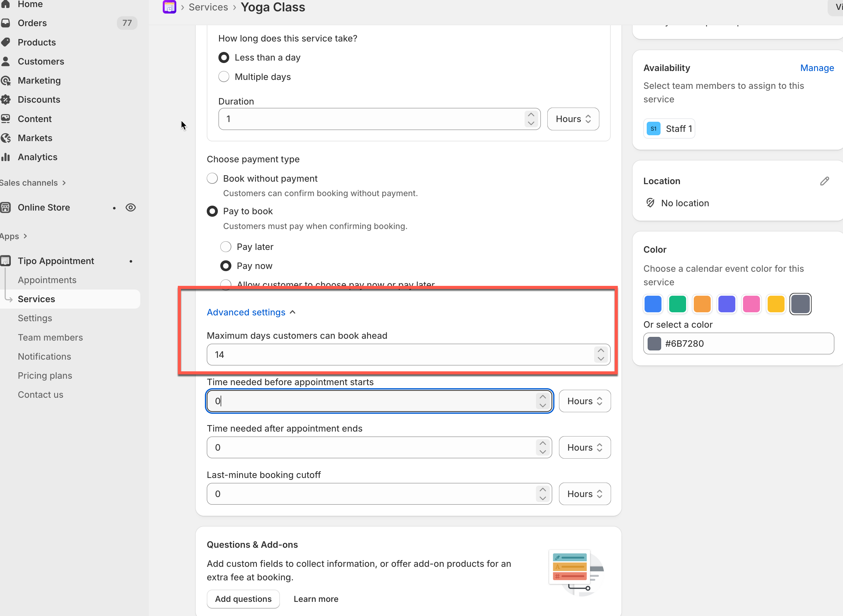The height and width of the screenshot is (616, 843).
Task: Click the Analytics bar chart icon
Action: [6, 157]
